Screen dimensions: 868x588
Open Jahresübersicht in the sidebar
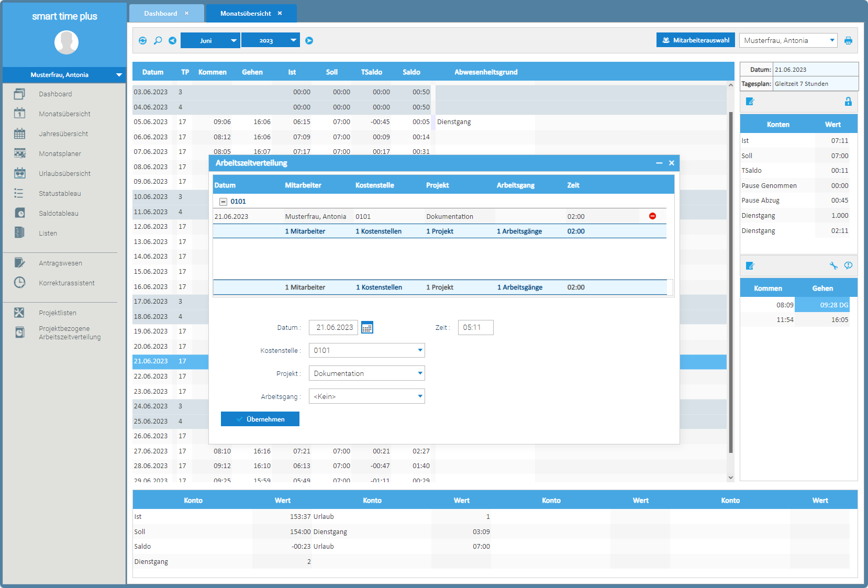[x=63, y=134]
